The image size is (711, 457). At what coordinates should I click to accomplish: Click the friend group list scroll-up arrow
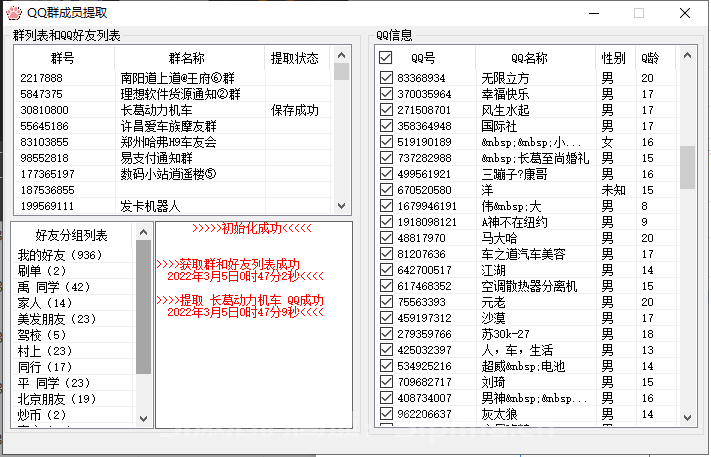coord(144,232)
